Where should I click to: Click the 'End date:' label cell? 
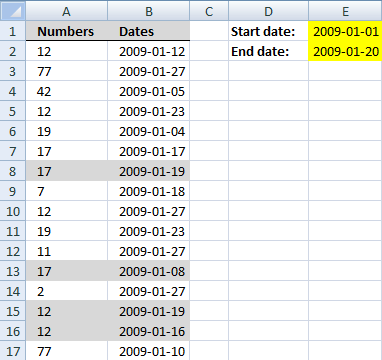point(268,51)
